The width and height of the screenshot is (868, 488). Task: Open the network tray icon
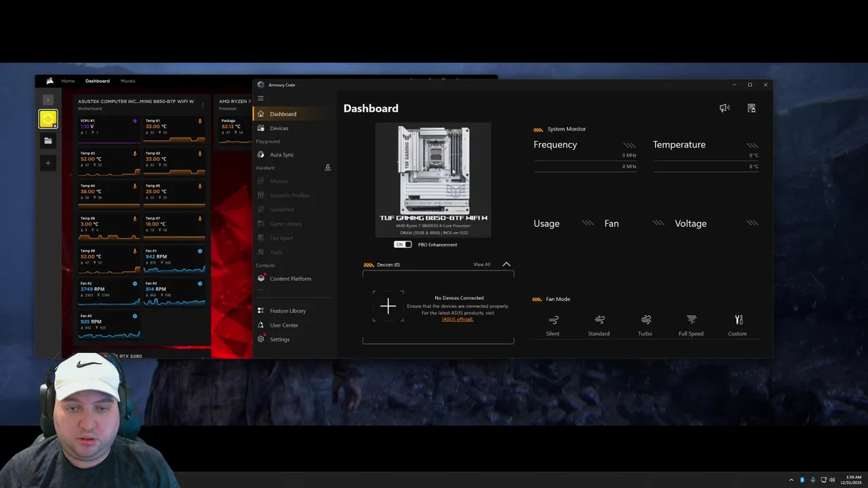point(824,480)
